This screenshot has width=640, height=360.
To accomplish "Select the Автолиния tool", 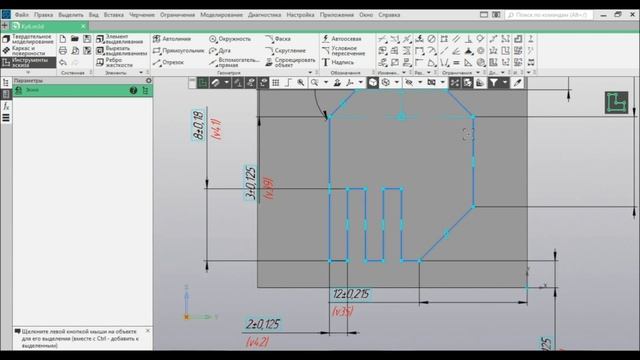I will [172, 39].
